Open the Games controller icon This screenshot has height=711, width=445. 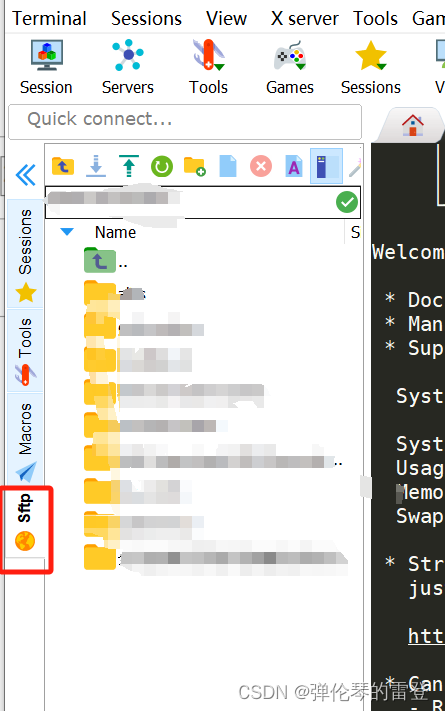[x=290, y=55]
